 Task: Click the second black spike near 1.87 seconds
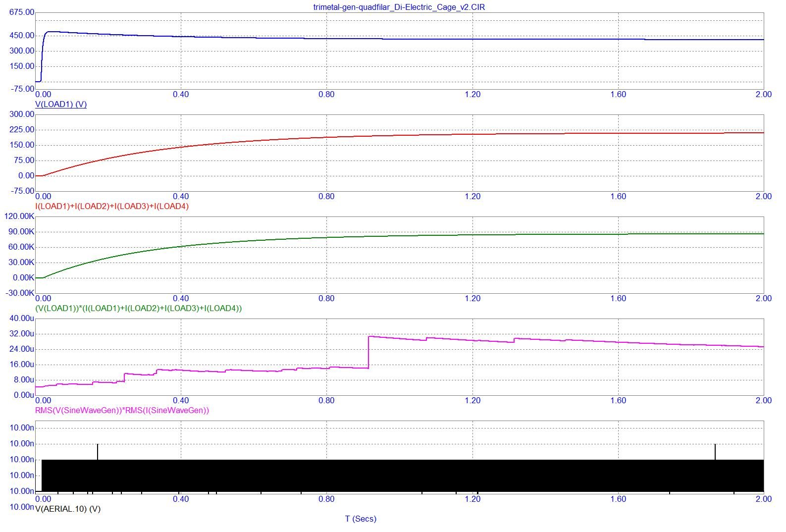[715, 452]
